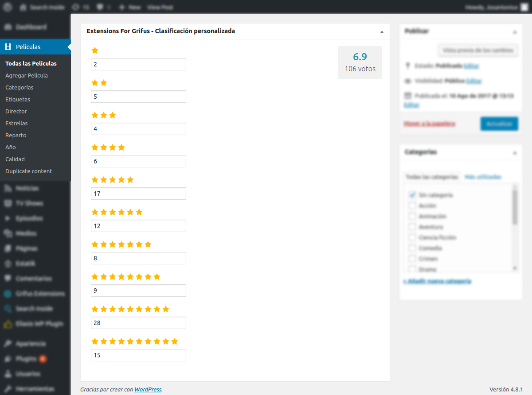The height and width of the screenshot is (395, 532).
Task: Visit site via Search Inside home icon
Action: pyautogui.click(x=23, y=7)
